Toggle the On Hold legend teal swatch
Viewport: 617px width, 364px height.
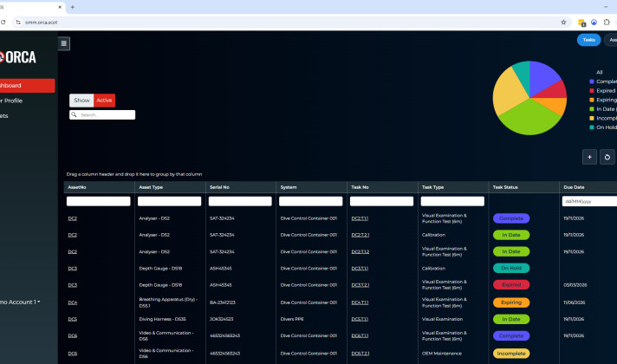[592, 127]
